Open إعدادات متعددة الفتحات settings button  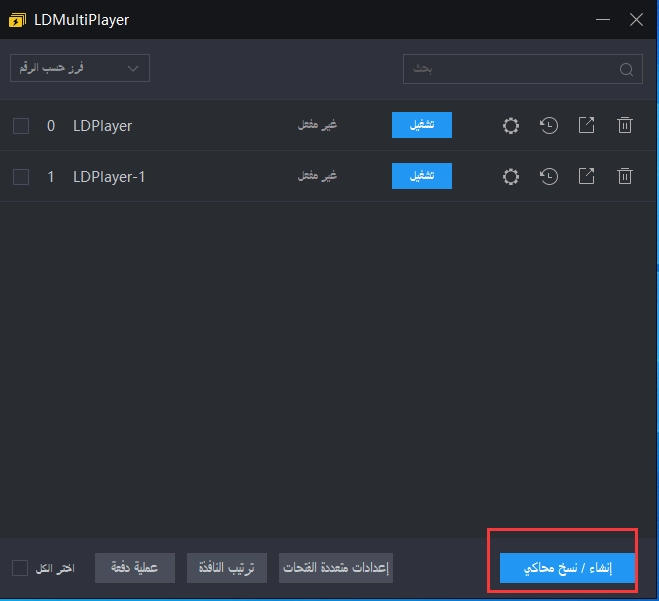point(336,568)
